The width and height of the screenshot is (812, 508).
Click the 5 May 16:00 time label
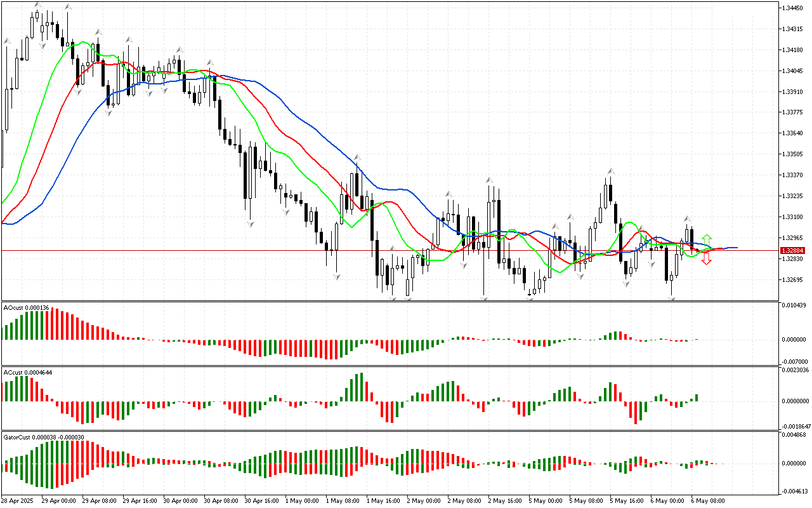click(627, 500)
